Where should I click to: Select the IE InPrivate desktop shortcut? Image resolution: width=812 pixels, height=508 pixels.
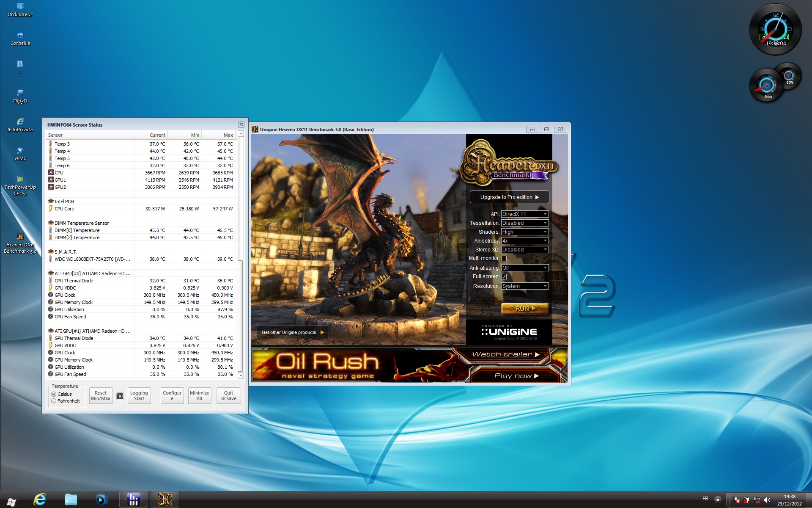click(20, 125)
